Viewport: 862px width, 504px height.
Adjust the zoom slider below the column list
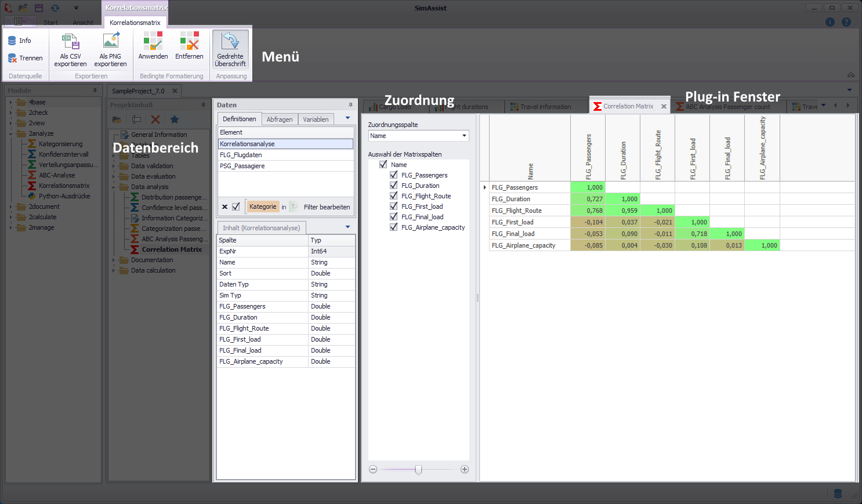click(x=419, y=469)
